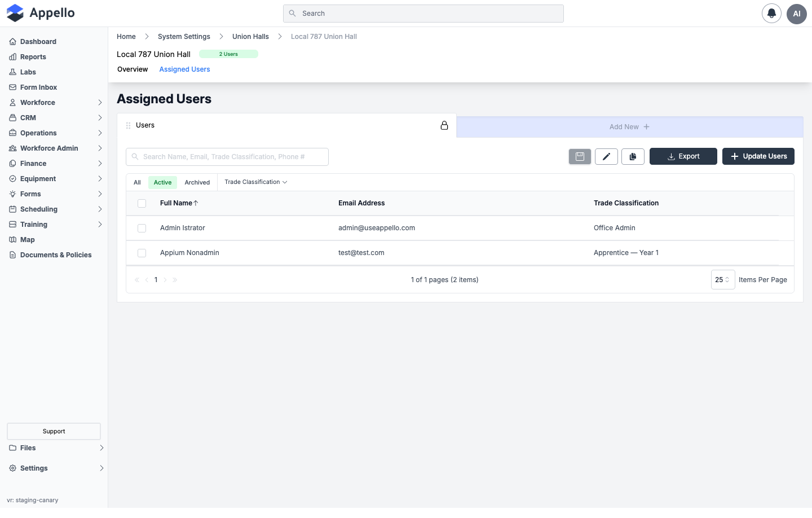Check the Appium Nonadmin row checkbox
Screen dimensions: 812x518
[x=142, y=253]
